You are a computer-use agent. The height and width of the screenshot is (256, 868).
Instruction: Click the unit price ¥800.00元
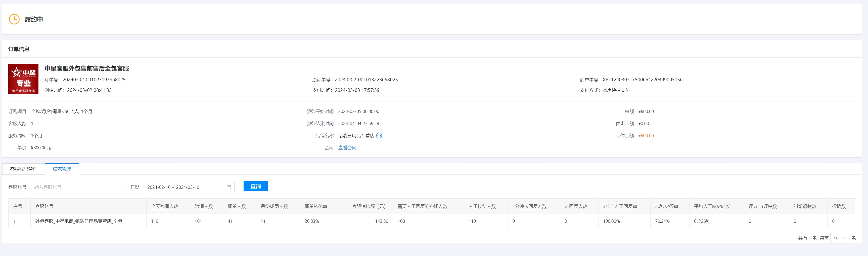41,148
